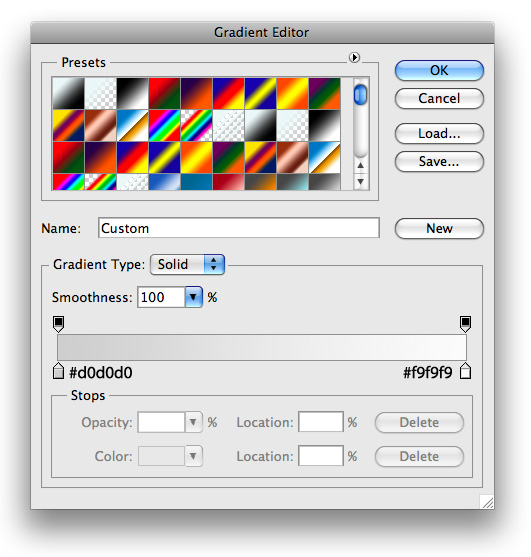Choose the gray to orange preset
Screen dimensions: 531x557
coord(260,182)
